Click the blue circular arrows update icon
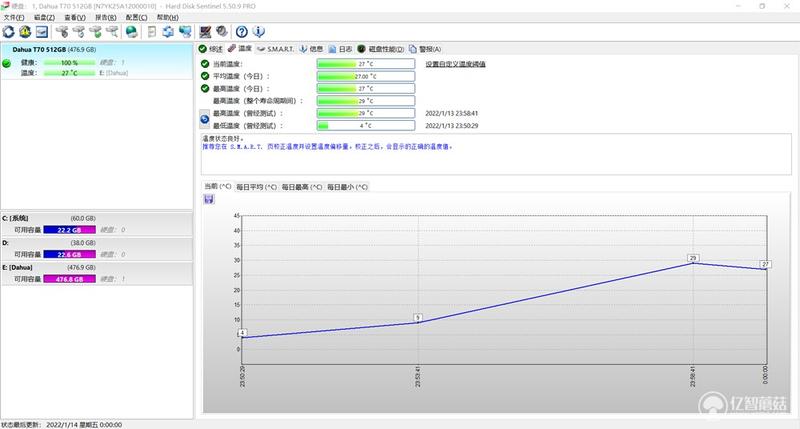The image size is (800, 429). pos(168,32)
